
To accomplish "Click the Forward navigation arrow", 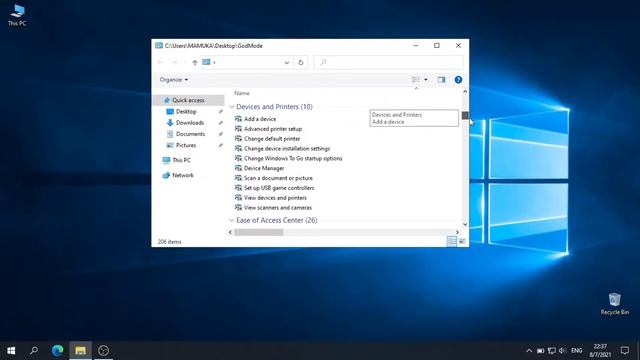I will point(174,62).
